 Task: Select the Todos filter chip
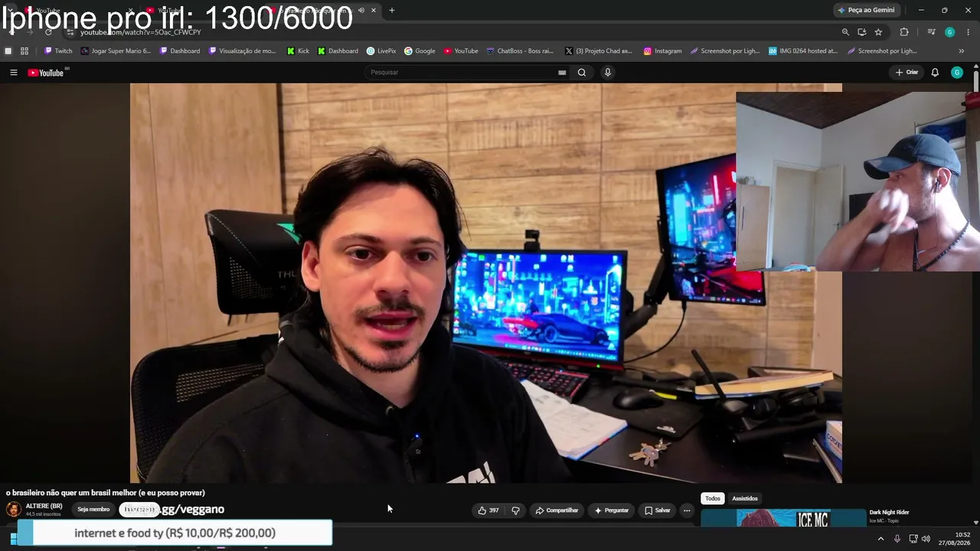[713, 499]
